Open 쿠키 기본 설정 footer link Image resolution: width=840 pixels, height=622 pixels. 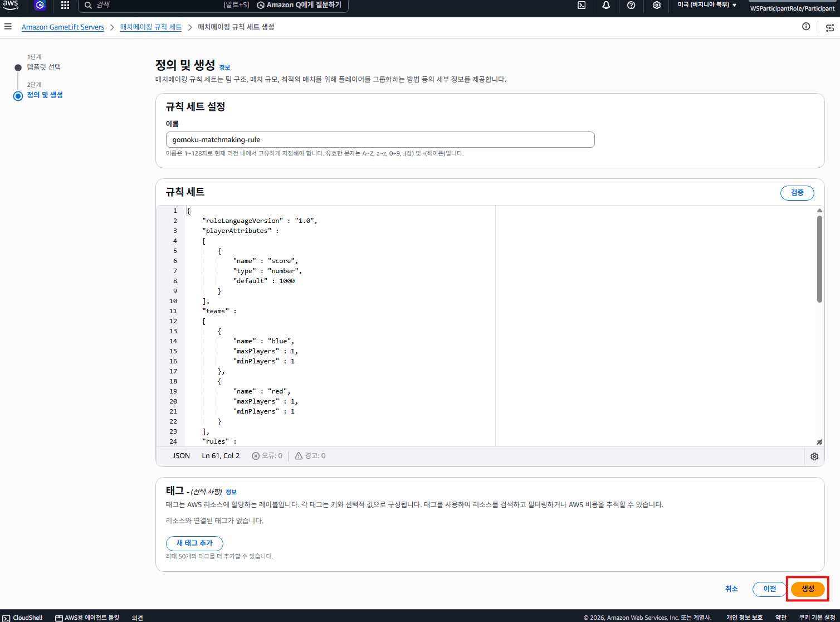[817, 618]
